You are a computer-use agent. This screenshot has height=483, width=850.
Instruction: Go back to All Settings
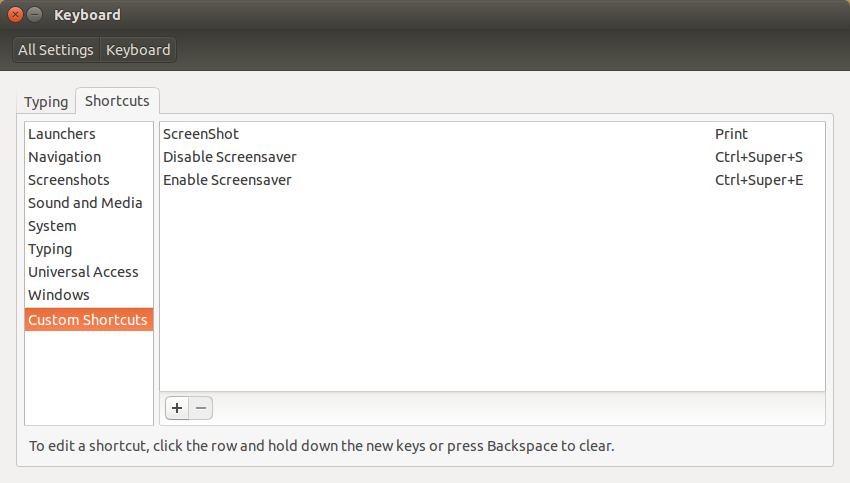56,50
